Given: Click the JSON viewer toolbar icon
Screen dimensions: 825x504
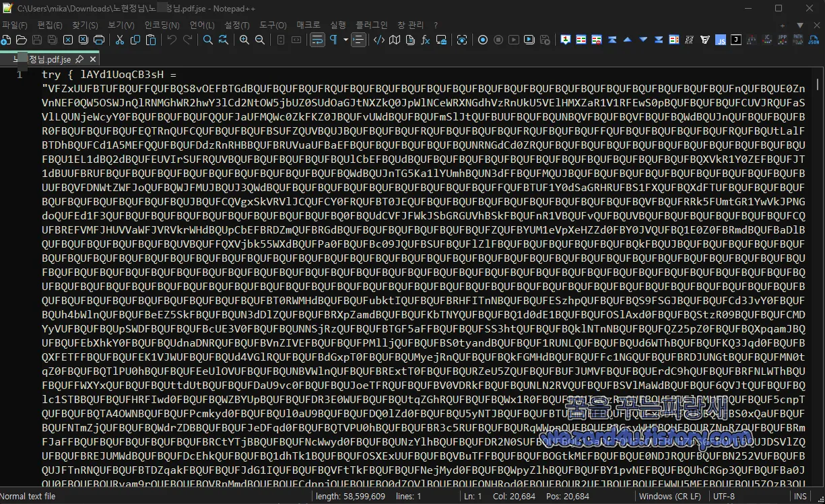Looking at the screenshot, I should (x=813, y=40).
